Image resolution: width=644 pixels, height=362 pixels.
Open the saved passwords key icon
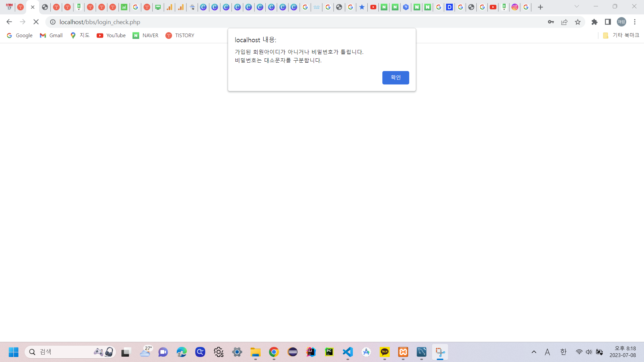pos(551,22)
